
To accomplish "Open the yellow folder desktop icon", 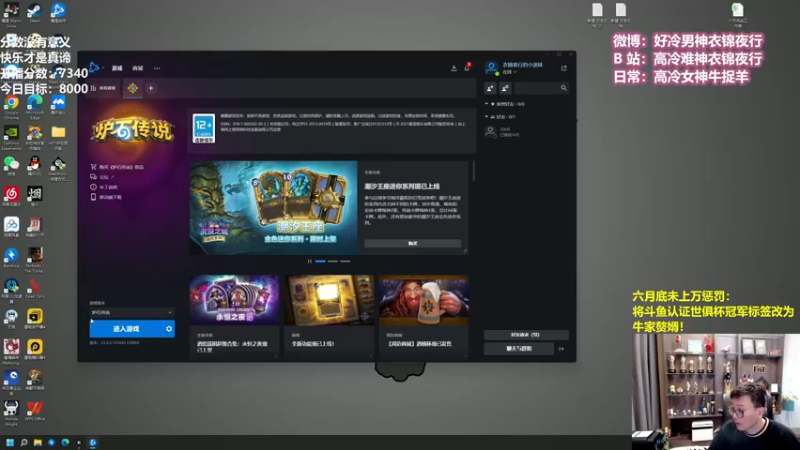I will coord(58,137).
